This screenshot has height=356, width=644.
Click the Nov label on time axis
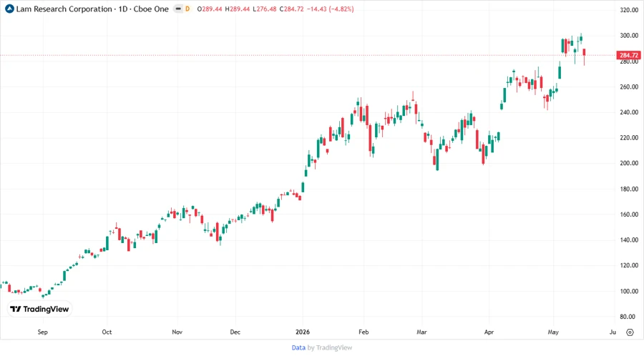click(177, 332)
